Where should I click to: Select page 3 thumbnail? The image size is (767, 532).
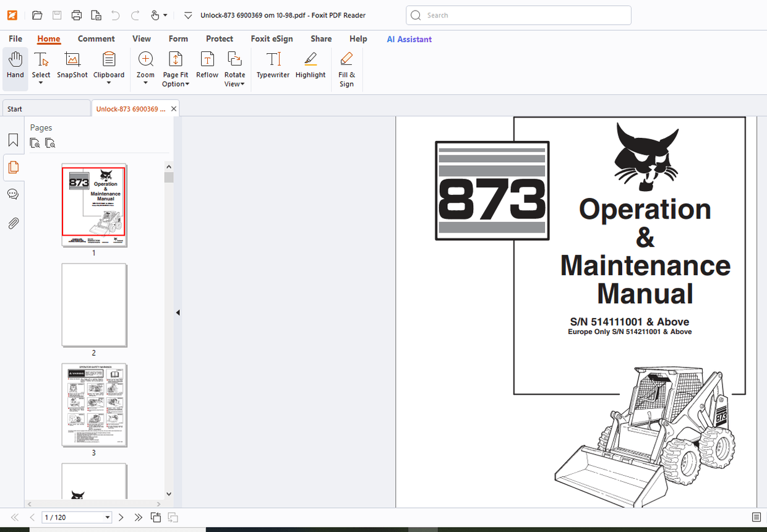click(x=94, y=405)
